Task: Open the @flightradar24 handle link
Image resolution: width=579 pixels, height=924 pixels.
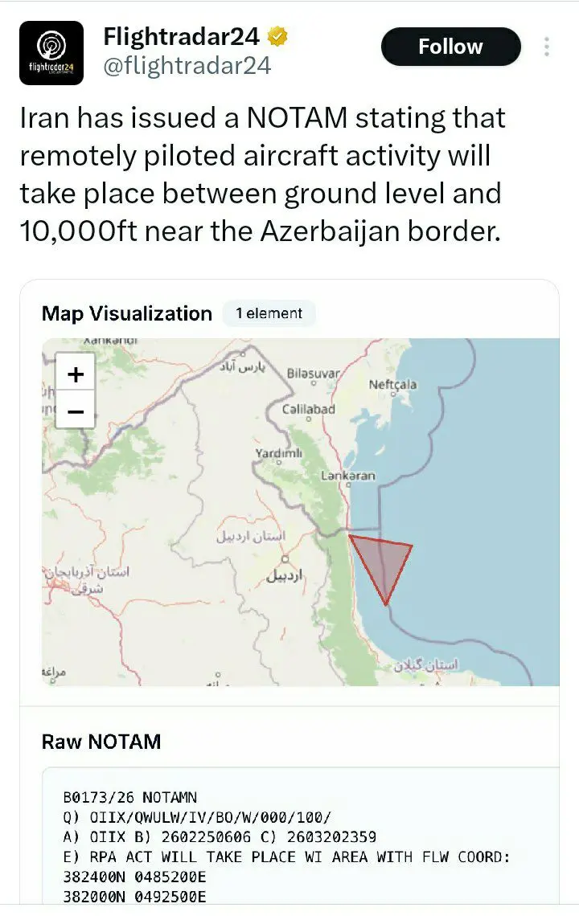Action: click(187, 66)
